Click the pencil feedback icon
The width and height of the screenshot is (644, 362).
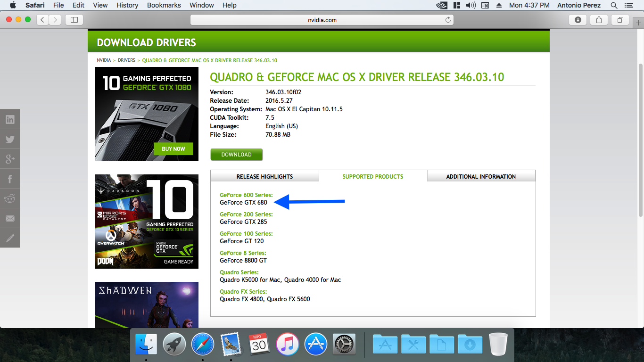coord(10,238)
